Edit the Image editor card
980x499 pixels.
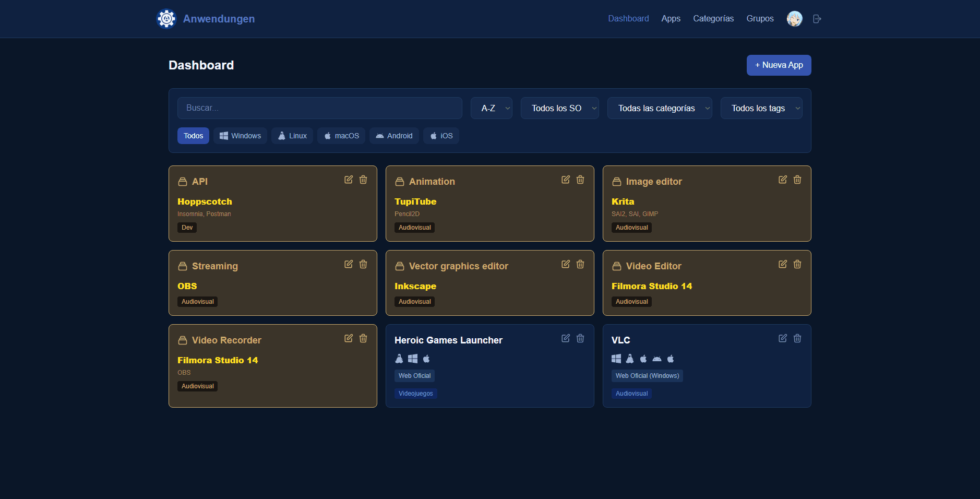783,180
